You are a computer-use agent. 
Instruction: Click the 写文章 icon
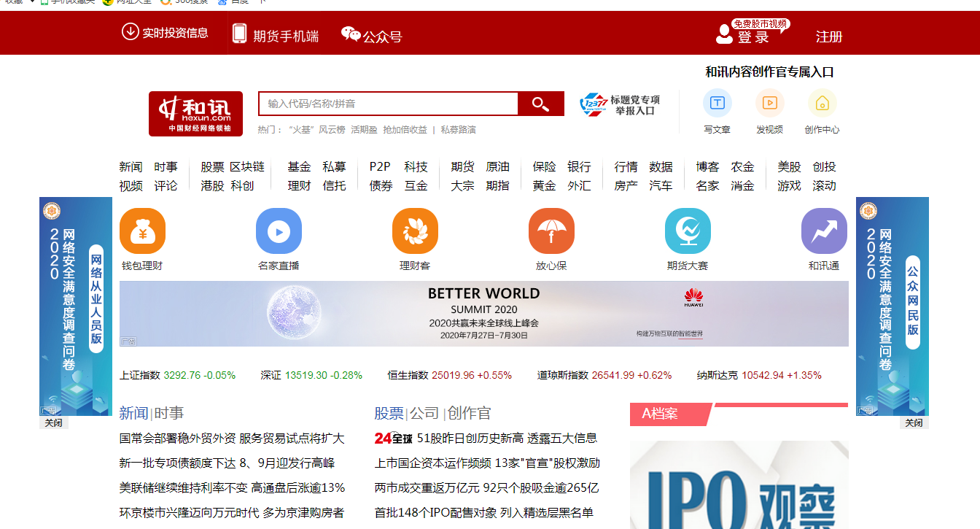pos(717,103)
